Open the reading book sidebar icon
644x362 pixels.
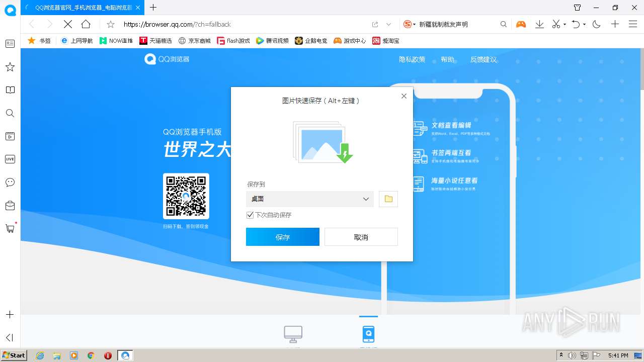point(10,90)
